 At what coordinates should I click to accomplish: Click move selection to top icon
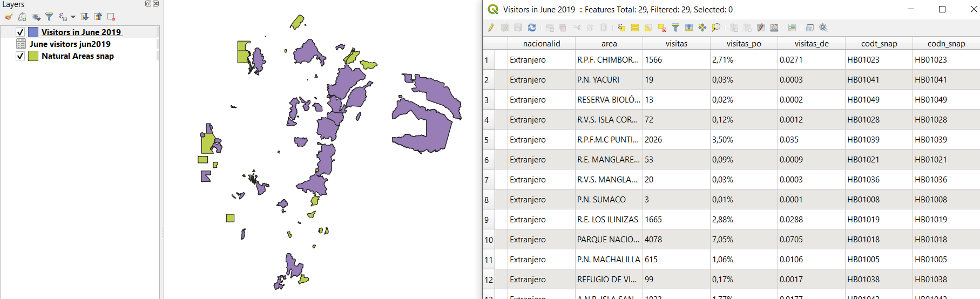(689, 28)
